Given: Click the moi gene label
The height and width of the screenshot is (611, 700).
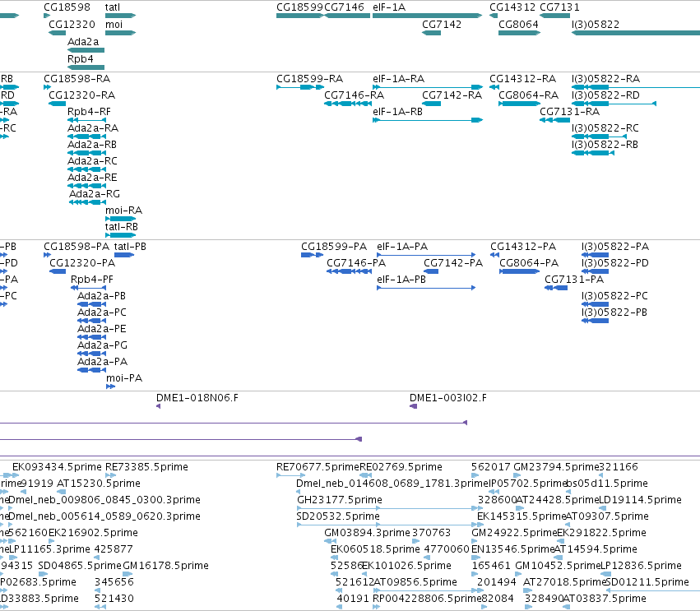Looking at the screenshot, I should 114,25.
